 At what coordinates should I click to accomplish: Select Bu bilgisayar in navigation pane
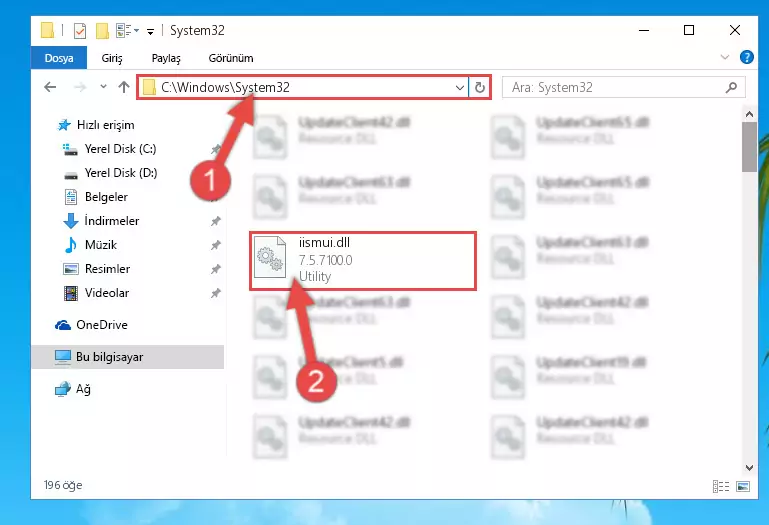coord(109,357)
